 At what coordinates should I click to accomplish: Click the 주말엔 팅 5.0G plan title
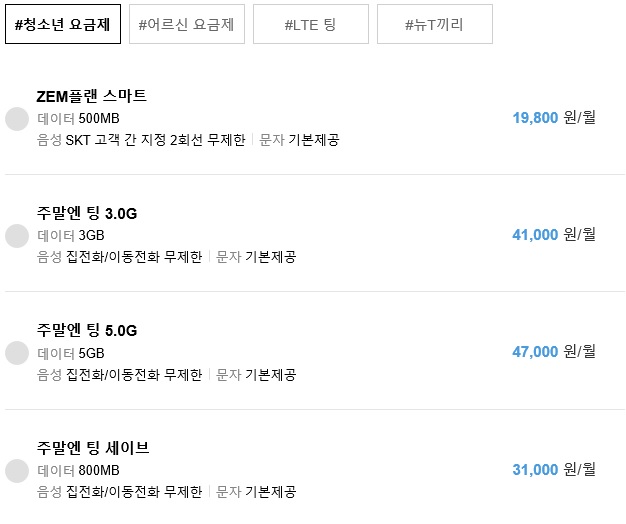87,330
